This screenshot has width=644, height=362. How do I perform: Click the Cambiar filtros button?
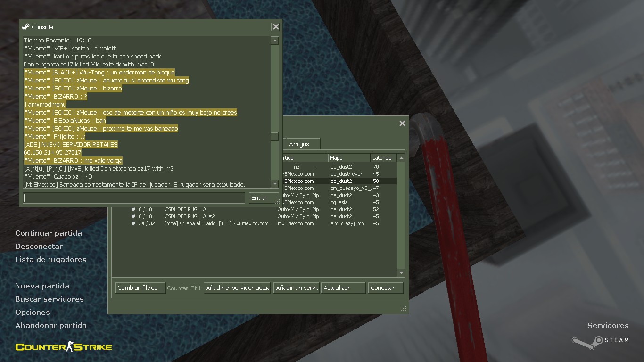tap(140, 288)
